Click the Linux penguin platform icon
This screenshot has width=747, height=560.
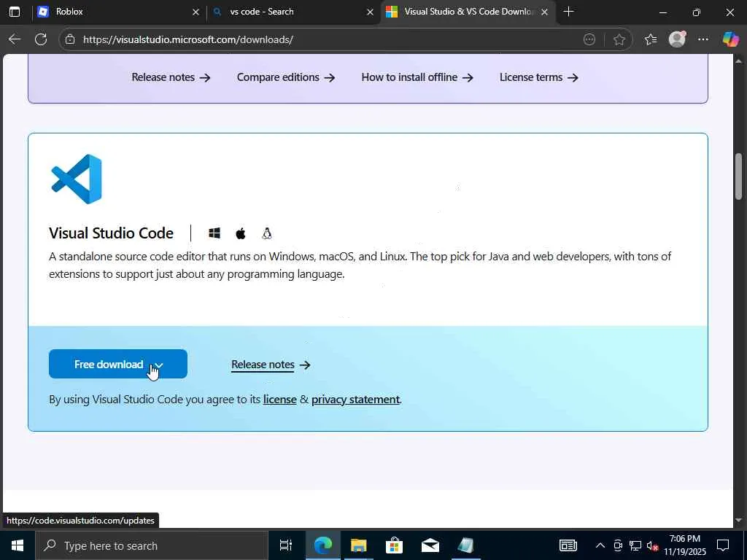267,233
